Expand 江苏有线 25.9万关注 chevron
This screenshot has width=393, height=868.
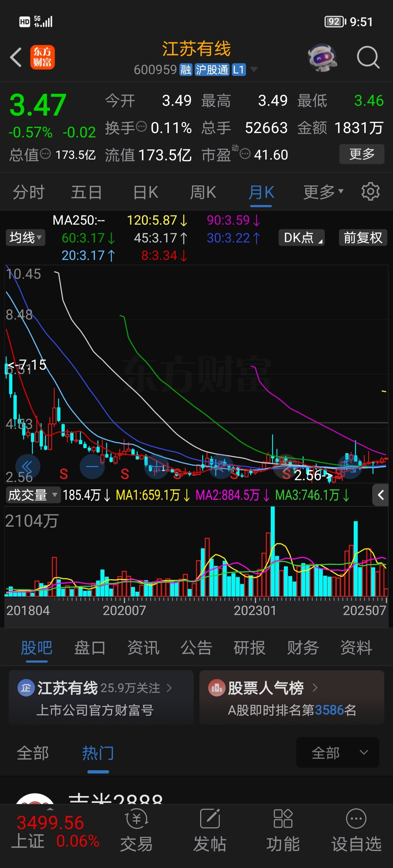pyautogui.click(x=169, y=688)
